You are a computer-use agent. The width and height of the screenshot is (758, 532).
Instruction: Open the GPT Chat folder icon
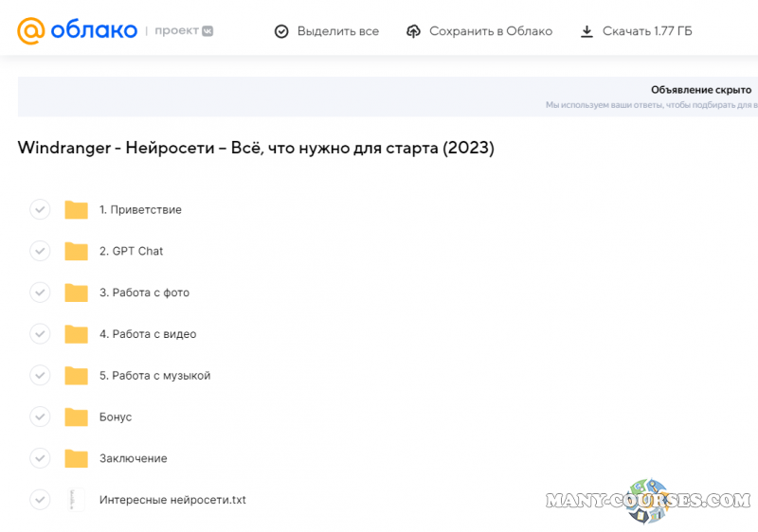point(76,251)
